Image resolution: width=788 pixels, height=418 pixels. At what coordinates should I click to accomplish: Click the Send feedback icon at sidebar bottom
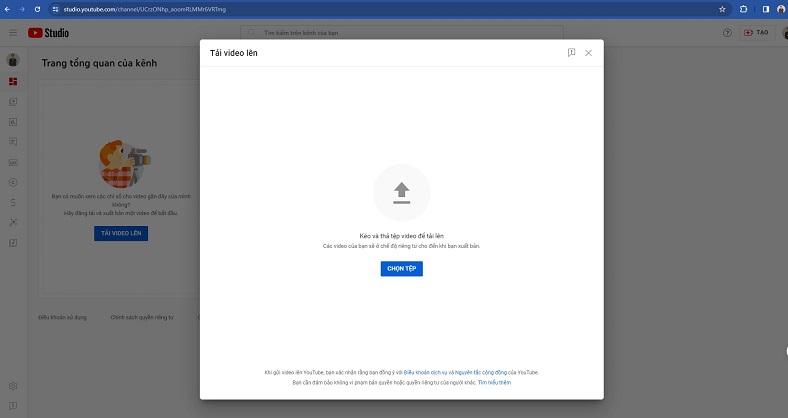[13, 406]
